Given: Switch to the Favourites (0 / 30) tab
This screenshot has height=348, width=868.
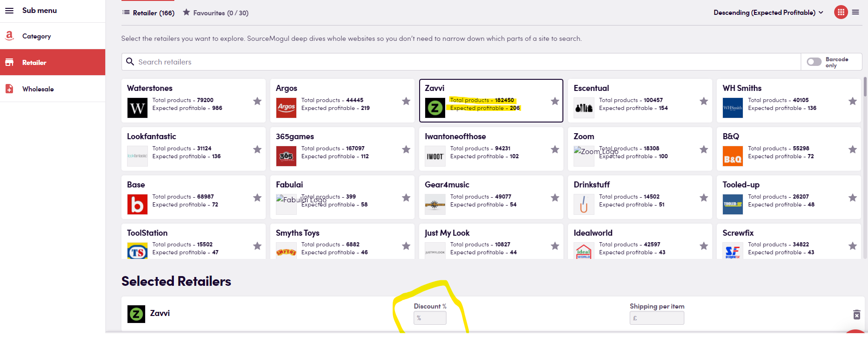Looking at the screenshot, I should click(216, 13).
